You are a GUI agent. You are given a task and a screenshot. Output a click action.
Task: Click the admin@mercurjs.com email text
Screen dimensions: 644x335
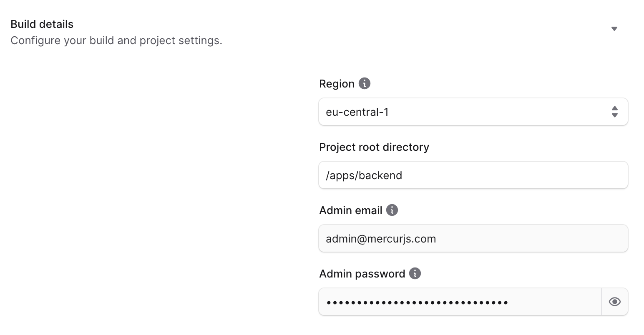pyautogui.click(x=381, y=239)
